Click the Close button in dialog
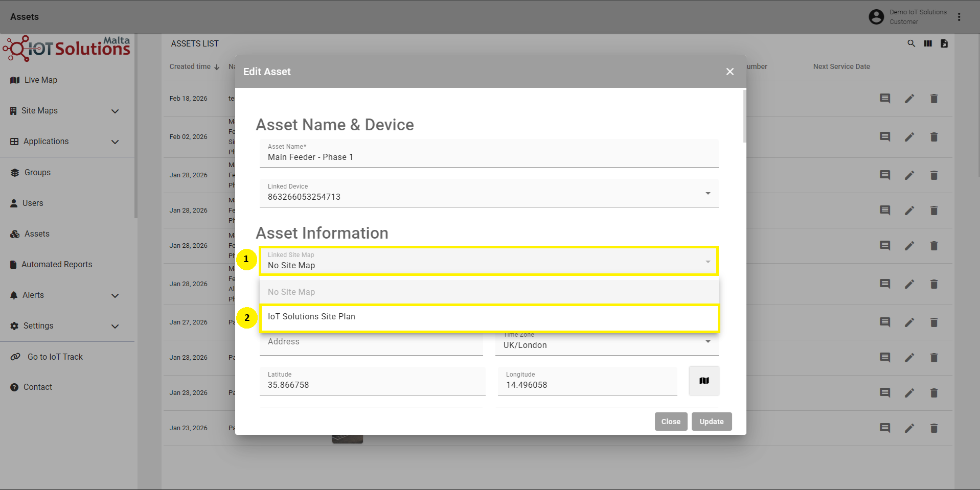Image resolution: width=980 pixels, height=490 pixels. pyautogui.click(x=671, y=422)
